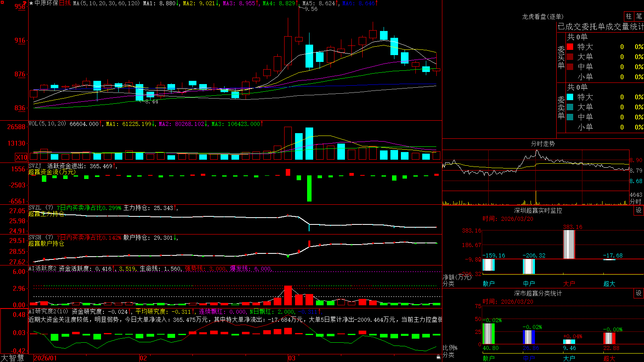Click the red 特大 buy-order legend square
Viewport: 644px width, 362px height.
coord(570,47)
